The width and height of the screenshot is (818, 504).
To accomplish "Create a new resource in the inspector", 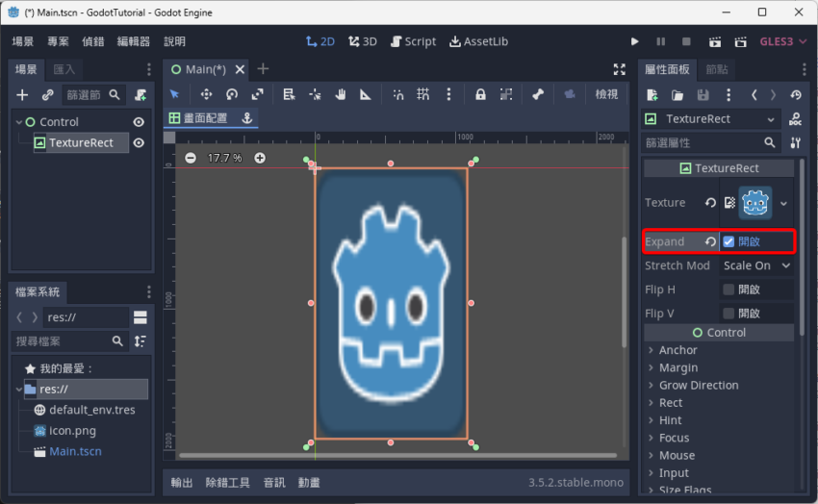I will [x=652, y=95].
